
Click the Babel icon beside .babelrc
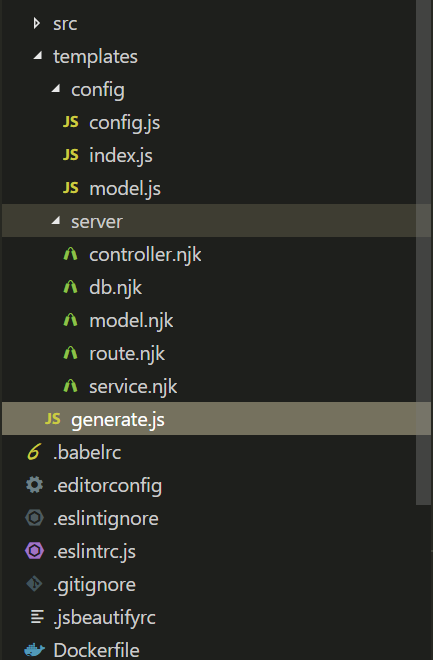[x=34, y=452]
